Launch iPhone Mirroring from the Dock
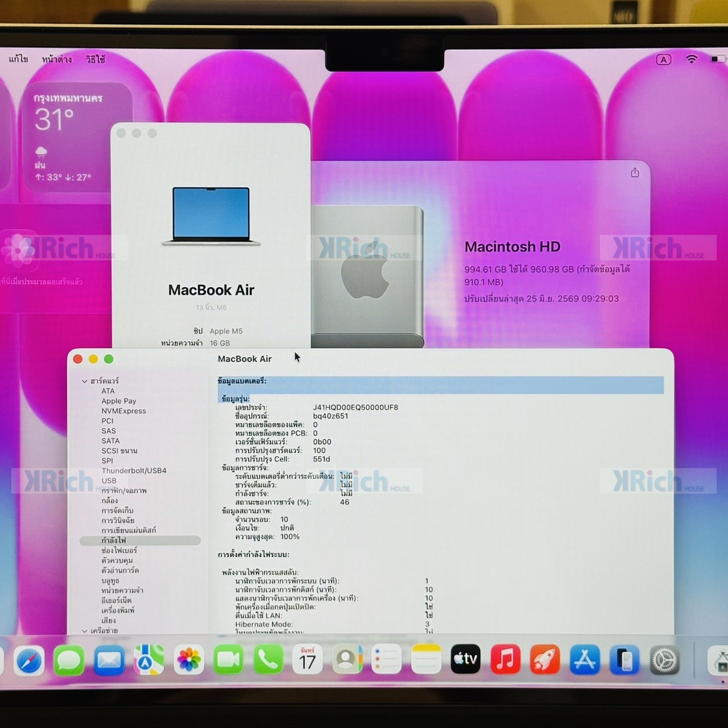The image size is (728, 728). [x=624, y=660]
